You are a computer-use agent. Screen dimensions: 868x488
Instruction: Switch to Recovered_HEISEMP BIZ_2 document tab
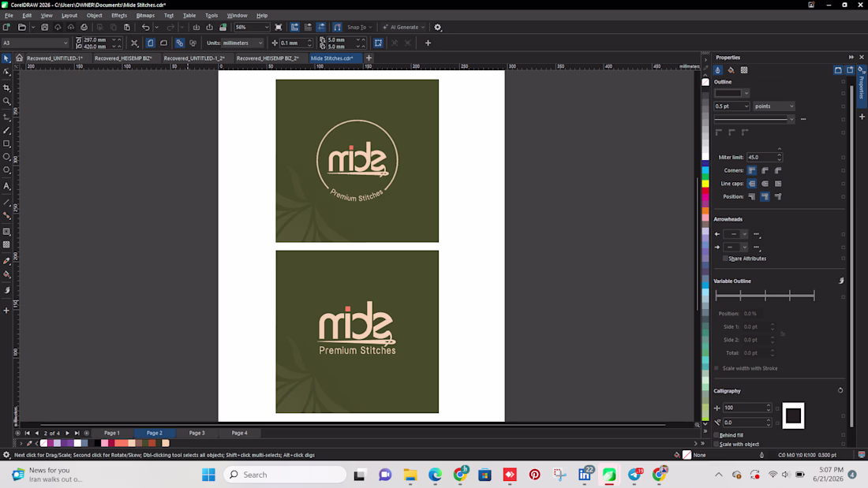tap(268, 58)
